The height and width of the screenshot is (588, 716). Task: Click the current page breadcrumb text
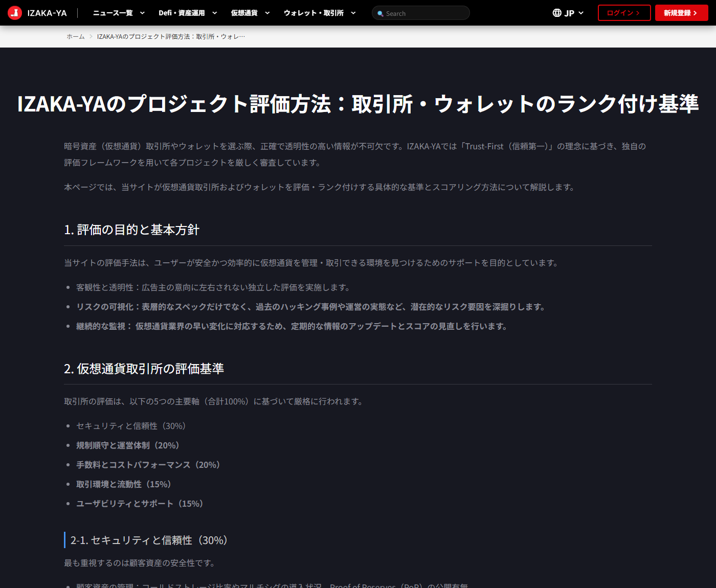pyautogui.click(x=171, y=36)
